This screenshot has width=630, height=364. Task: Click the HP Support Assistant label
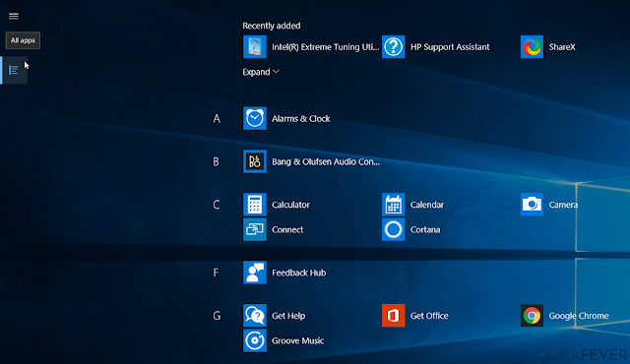coord(450,47)
